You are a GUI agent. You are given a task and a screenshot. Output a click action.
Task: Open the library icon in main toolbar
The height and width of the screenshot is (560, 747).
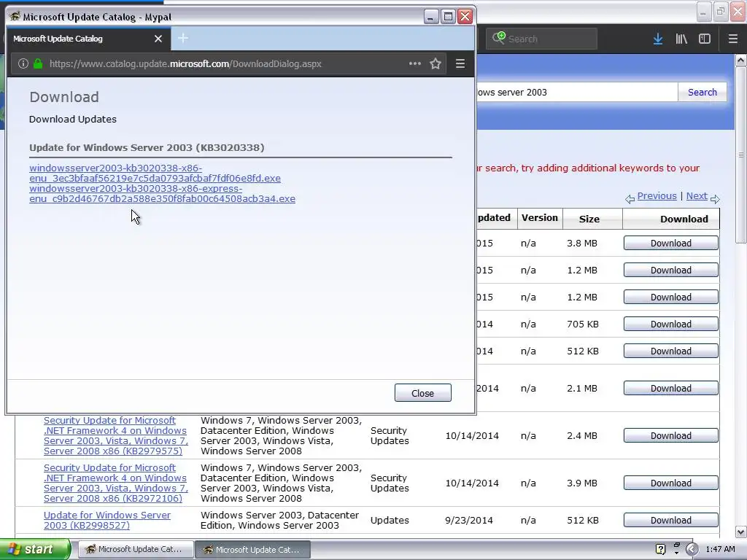click(x=681, y=39)
